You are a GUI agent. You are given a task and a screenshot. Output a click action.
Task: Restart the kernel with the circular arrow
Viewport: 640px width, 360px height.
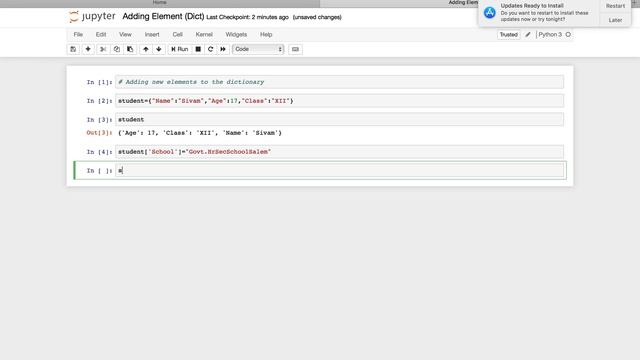point(210,49)
